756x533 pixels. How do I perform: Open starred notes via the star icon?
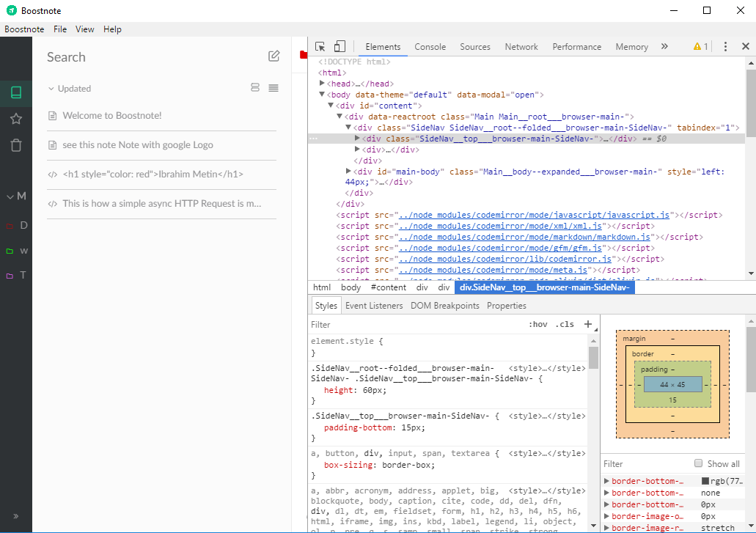coord(16,118)
